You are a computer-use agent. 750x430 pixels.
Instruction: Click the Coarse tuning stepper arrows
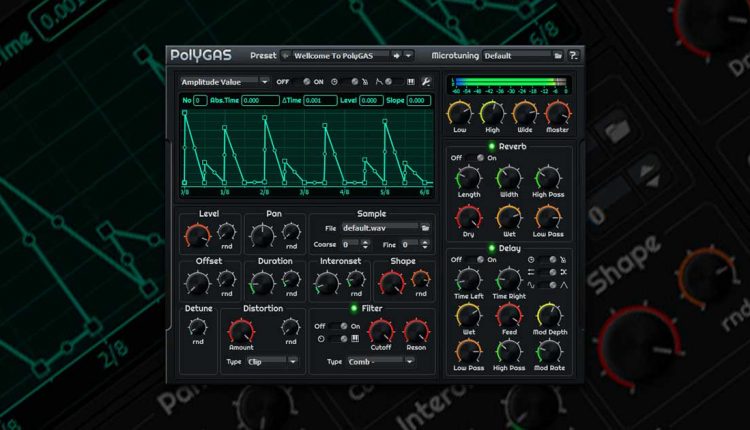pyautogui.click(x=365, y=244)
